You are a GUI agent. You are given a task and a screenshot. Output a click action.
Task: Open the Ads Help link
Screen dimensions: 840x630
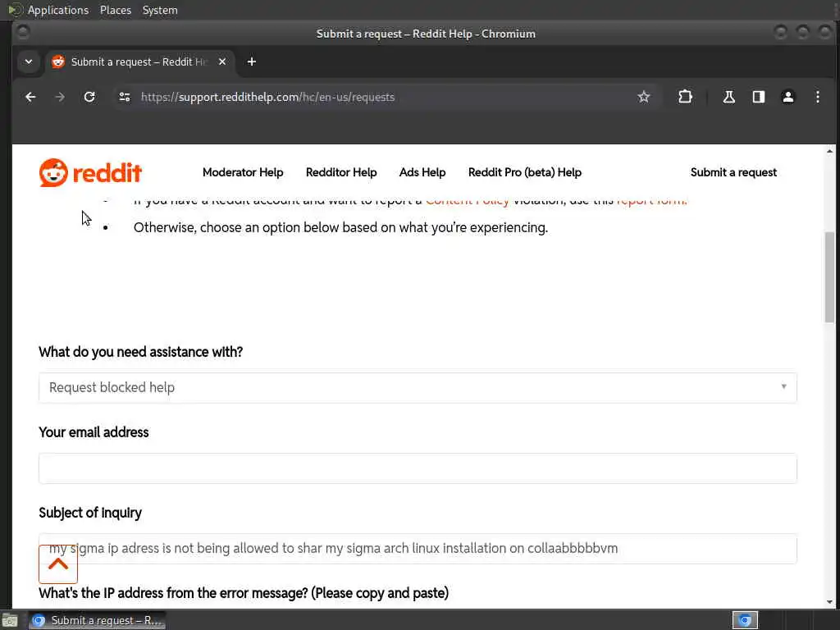point(422,172)
